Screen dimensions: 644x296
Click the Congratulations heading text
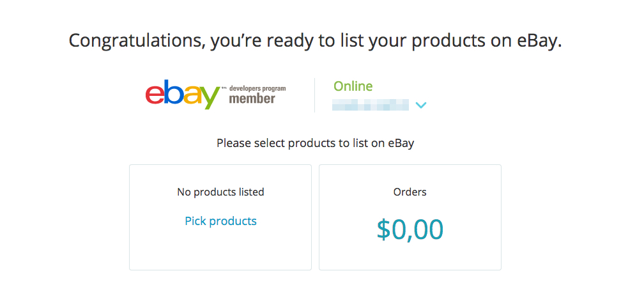coord(315,42)
